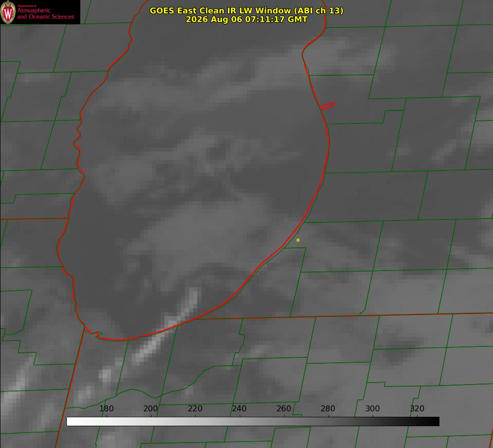Select the 180 colorbar tick label
The height and width of the screenshot is (448, 493).
click(x=106, y=408)
